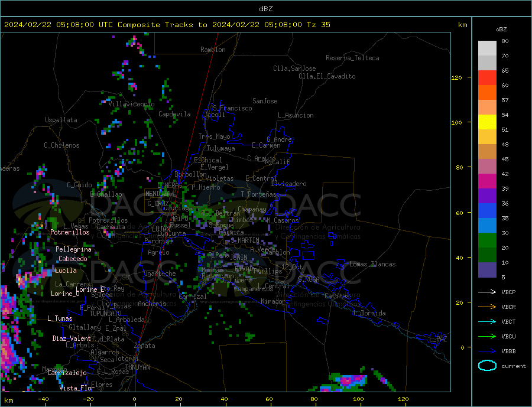
Task: Pick the bright green swatch in dBZ scale
Action: (x=487, y=240)
